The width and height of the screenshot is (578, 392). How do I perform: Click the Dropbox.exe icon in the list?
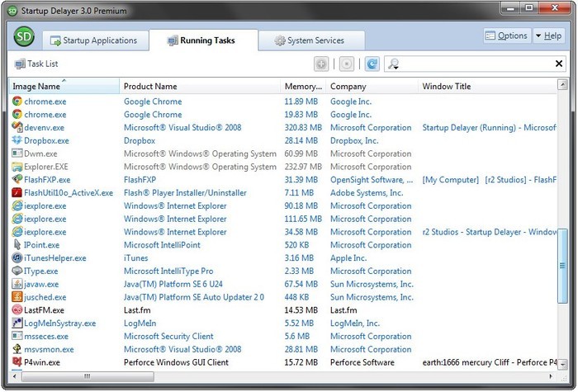tap(17, 141)
